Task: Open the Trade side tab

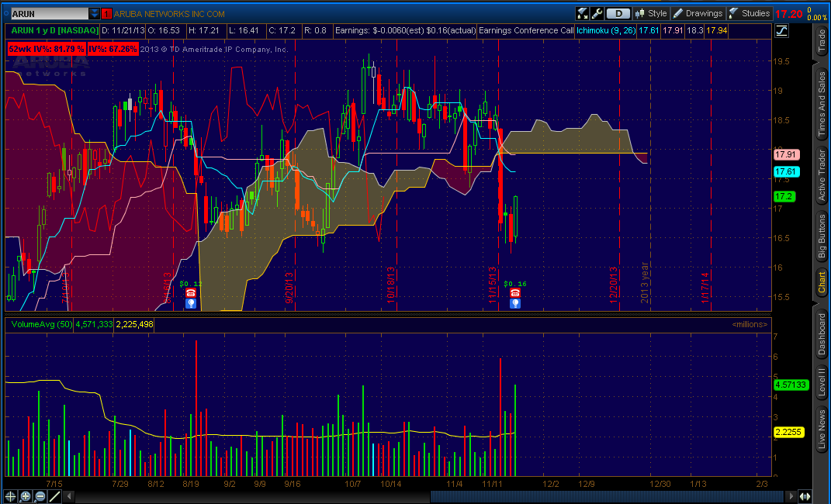Action: click(822, 41)
